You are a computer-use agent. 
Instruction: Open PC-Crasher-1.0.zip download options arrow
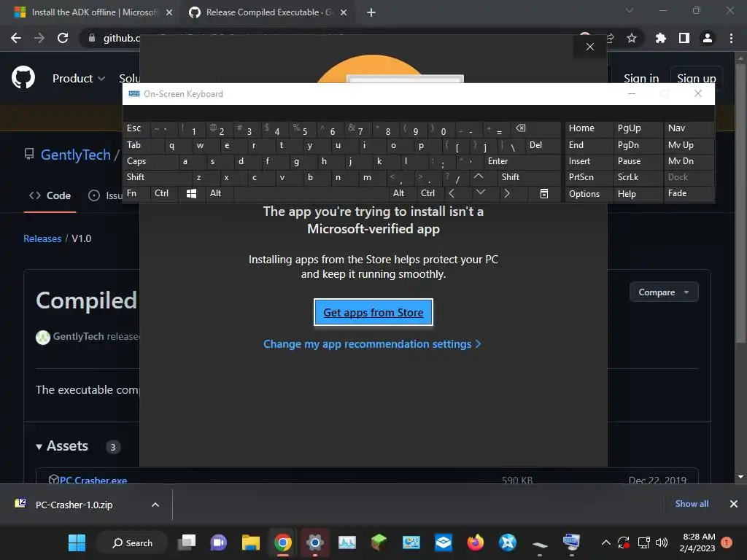click(155, 505)
